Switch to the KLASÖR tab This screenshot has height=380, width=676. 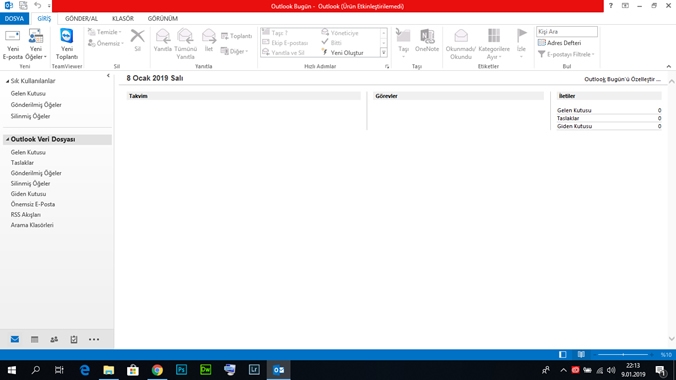point(123,19)
